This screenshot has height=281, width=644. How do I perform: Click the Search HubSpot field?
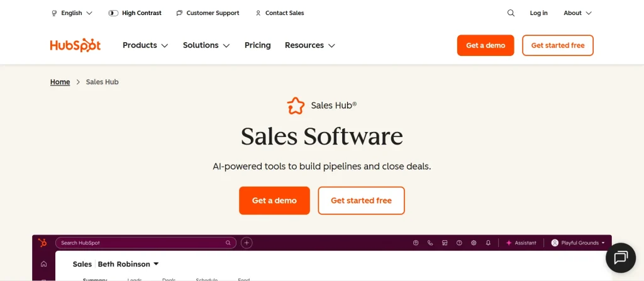(146, 243)
